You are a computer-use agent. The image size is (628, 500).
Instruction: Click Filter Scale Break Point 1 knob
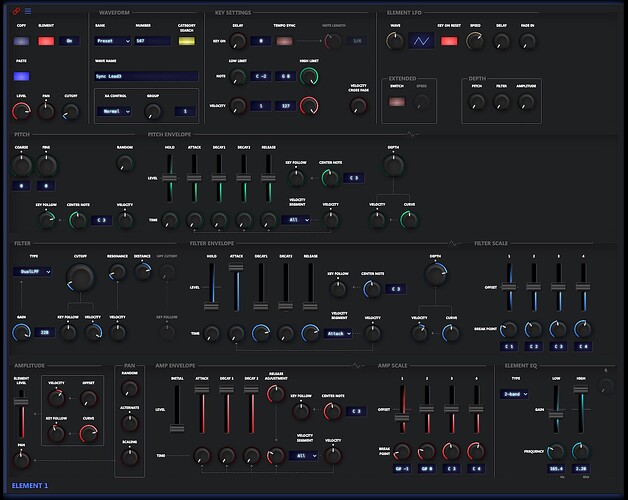click(x=509, y=329)
